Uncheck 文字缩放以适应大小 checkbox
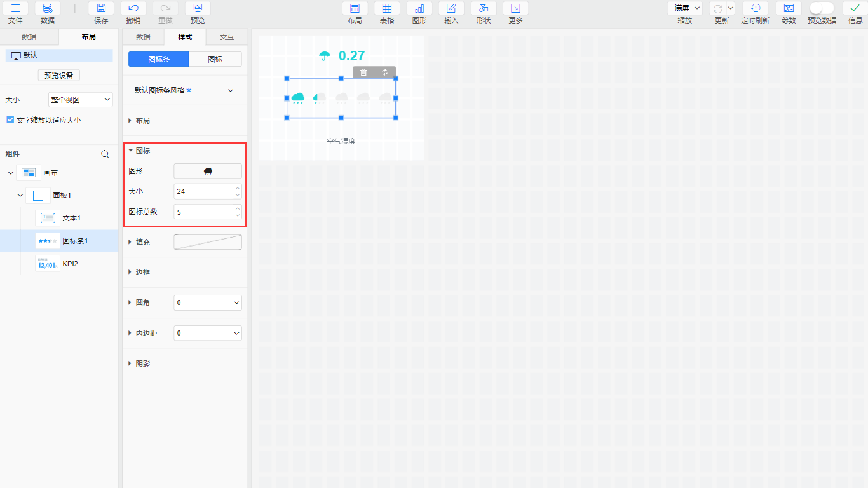868x488 pixels. [x=10, y=119]
